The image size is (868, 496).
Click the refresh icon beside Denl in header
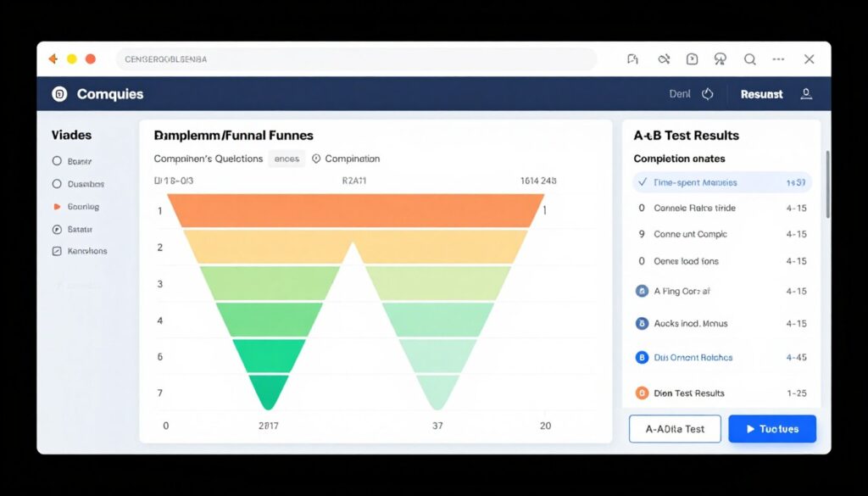coord(709,93)
